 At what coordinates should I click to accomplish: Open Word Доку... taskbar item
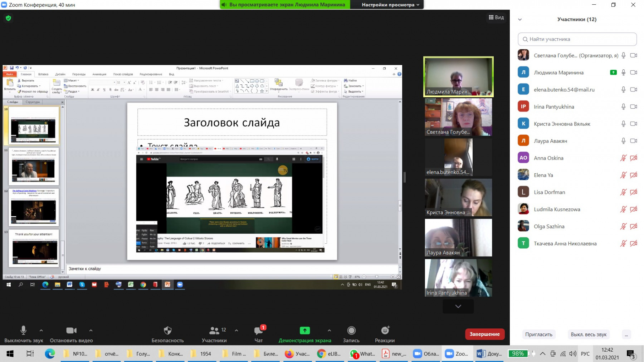489,354
